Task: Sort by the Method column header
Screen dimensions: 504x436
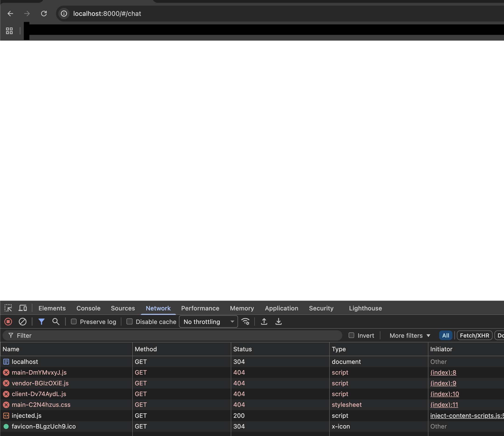Action: pyautogui.click(x=182, y=349)
